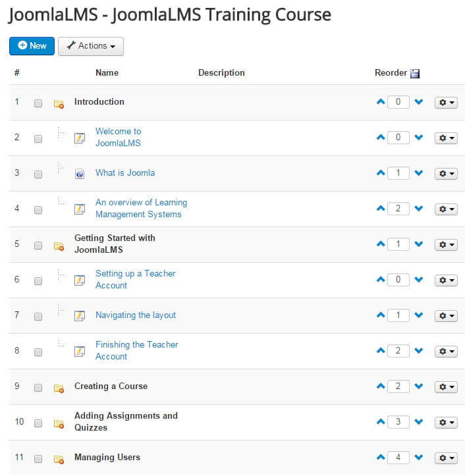
Task: Move Introduction up with its up arrow
Action: [x=381, y=101]
